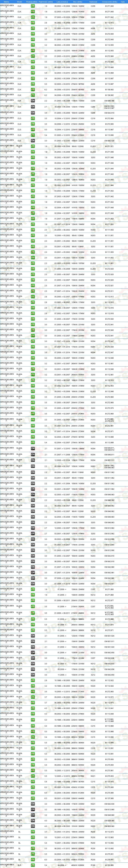The height and width of the screenshot is (868, 128).
Task: Click the petrol icon in the M 111.981 row
Action: click(33, 263)
